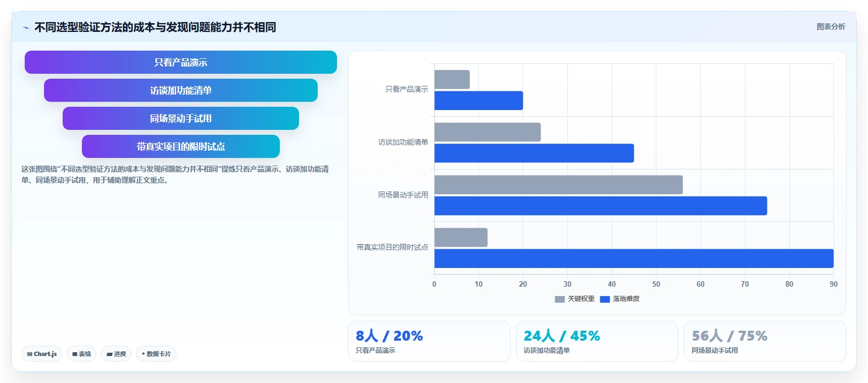
Task: Click the gray bar for 访谈加功能清单
Action: tap(488, 132)
